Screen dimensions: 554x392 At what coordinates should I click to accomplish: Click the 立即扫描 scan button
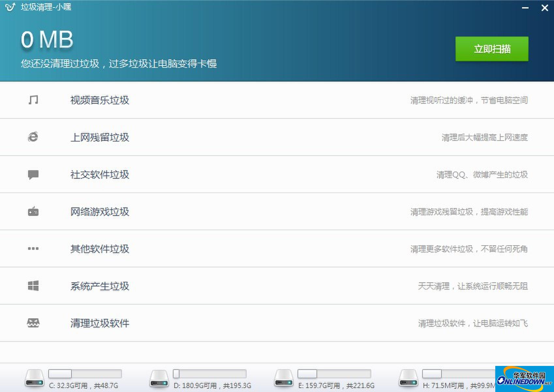[x=492, y=49]
